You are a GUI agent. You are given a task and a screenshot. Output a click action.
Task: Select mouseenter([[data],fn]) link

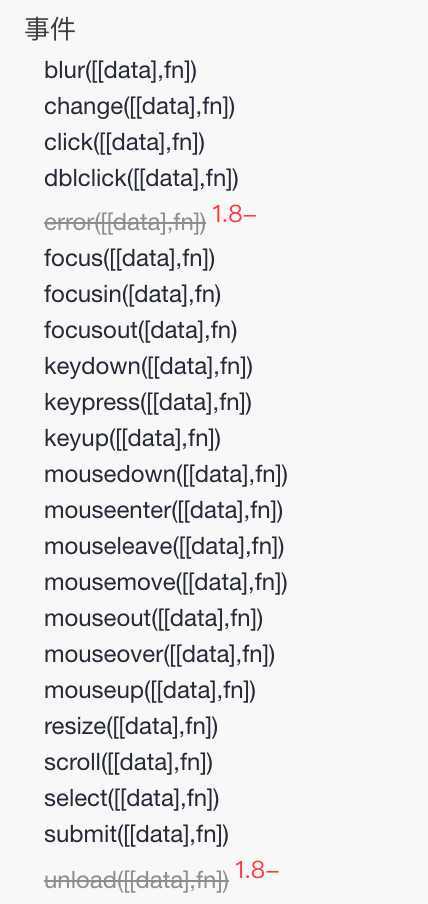[164, 510]
